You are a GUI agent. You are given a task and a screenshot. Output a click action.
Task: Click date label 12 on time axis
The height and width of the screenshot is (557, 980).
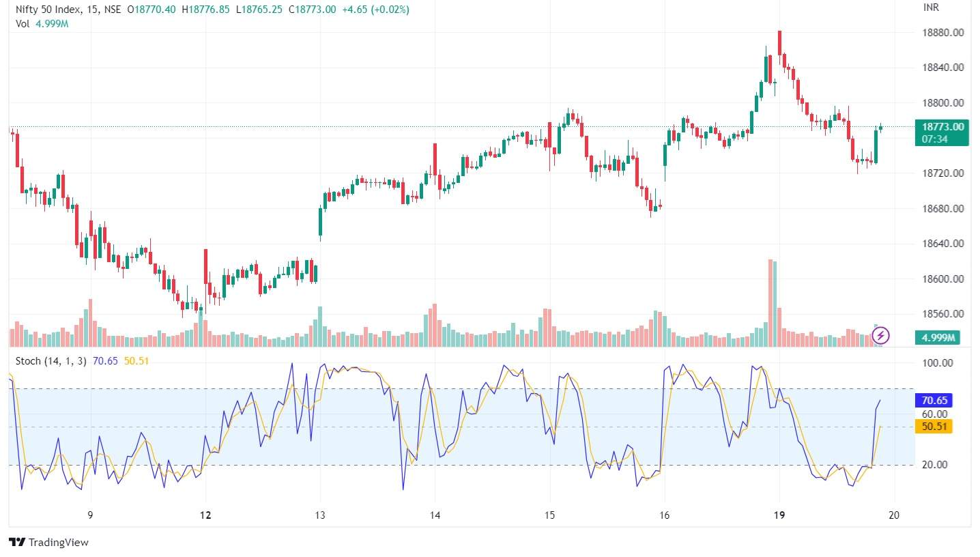[x=205, y=515]
